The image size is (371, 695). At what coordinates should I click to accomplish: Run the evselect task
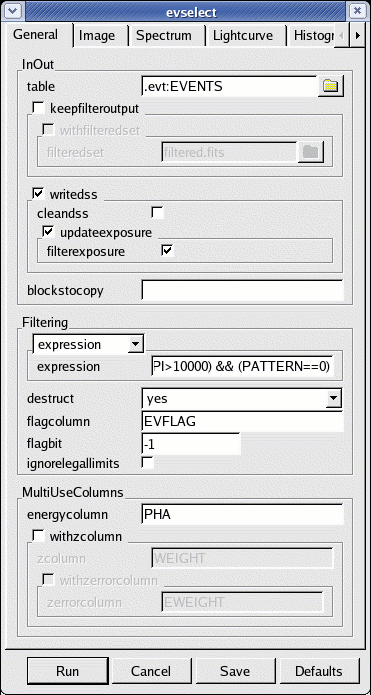[67, 671]
